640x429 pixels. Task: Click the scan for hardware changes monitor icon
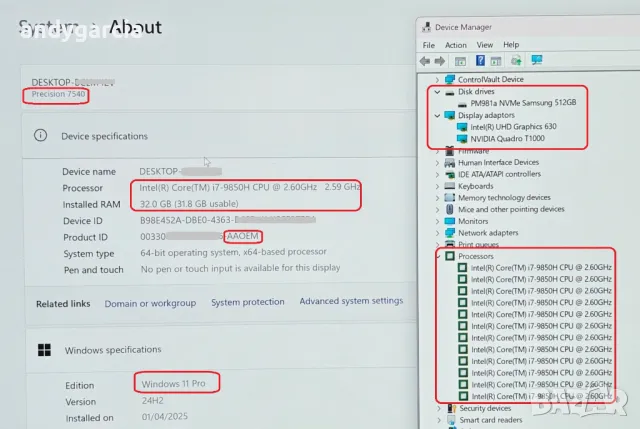point(537,61)
